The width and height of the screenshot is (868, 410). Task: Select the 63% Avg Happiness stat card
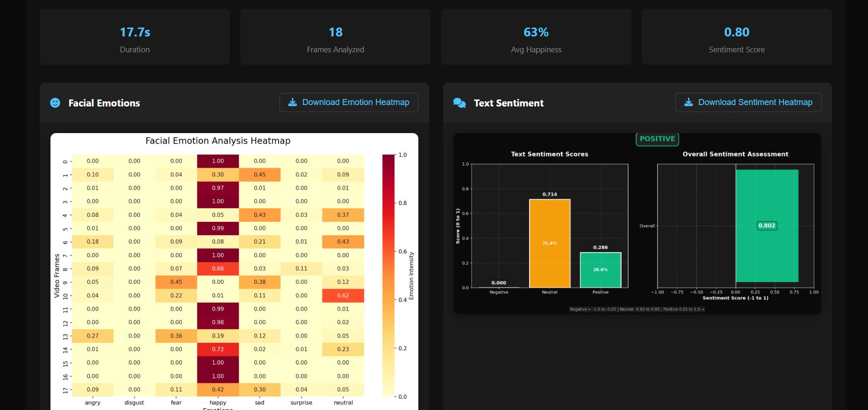click(x=536, y=37)
